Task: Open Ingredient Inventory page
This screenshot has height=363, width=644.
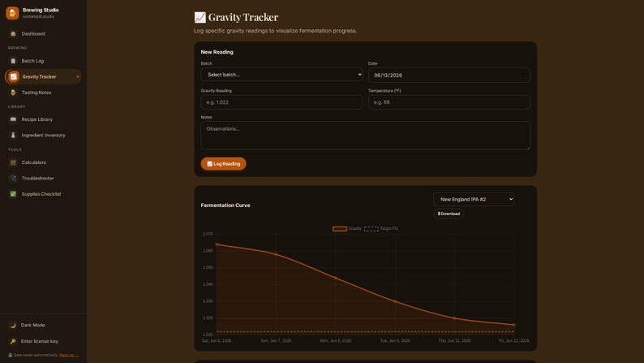Action: 43,136
